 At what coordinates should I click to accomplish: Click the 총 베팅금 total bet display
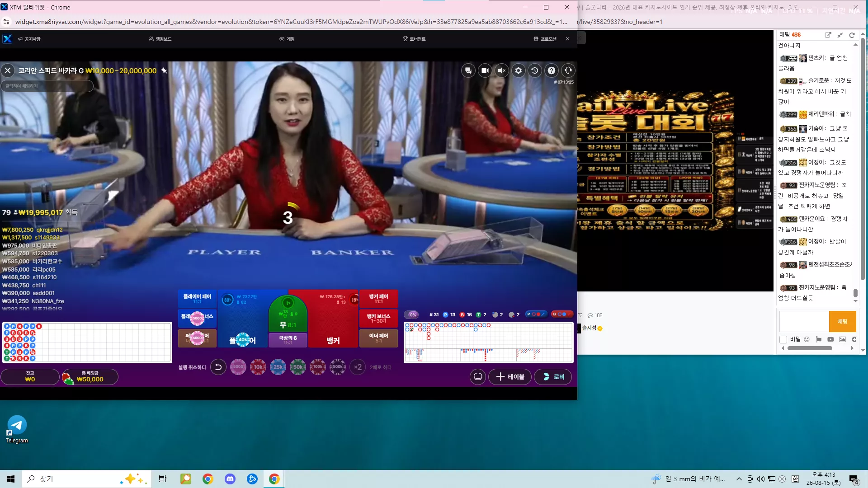point(90,377)
